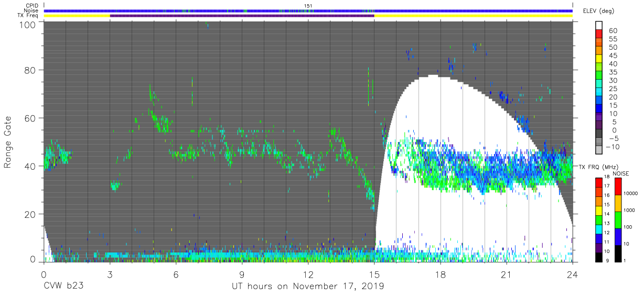The image size is (644, 297).
Task: Click the x-axis tick label 3
Action: coord(110,273)
